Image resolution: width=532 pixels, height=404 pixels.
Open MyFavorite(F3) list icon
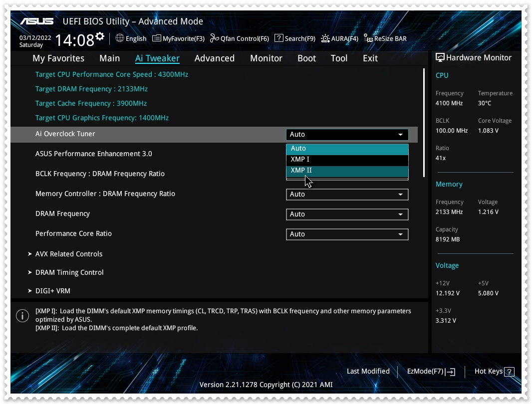[156, 38]
